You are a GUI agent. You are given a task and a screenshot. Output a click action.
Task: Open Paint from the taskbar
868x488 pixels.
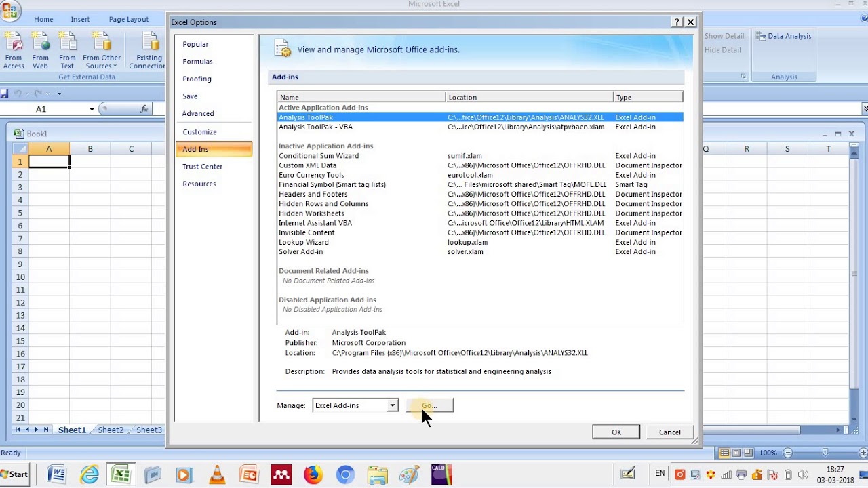click(409, 474)
